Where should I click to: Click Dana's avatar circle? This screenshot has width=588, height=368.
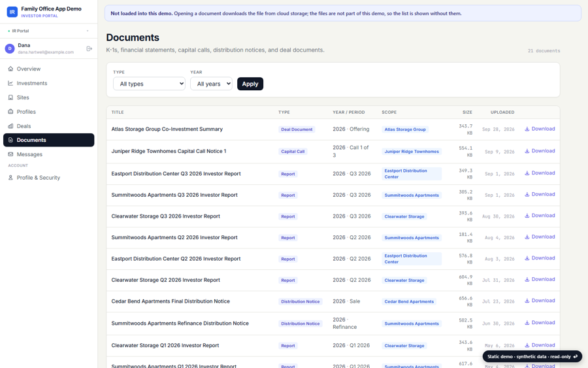pos(10,48)
